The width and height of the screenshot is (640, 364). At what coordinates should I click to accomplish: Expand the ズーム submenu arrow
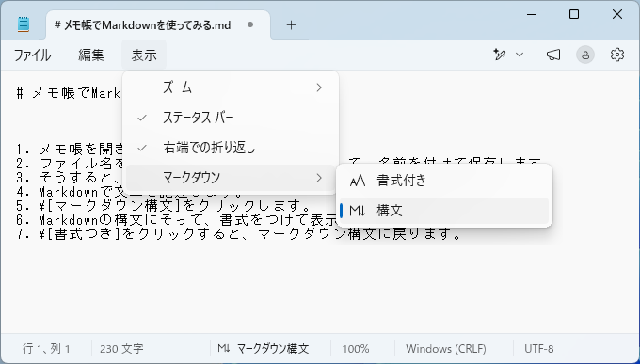click(319, 87)
